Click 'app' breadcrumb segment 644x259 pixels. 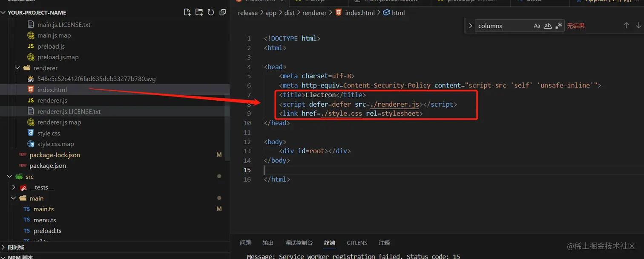271,13
